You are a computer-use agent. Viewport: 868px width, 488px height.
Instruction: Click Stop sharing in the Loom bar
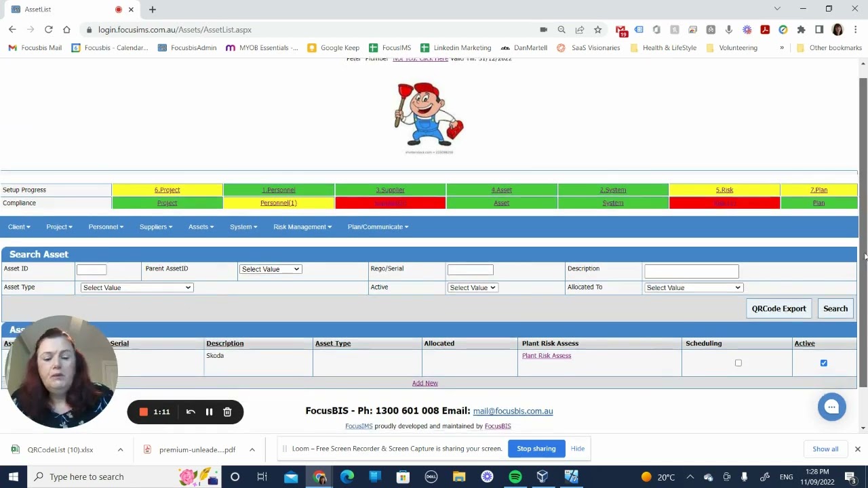pyautogui.click(x=536, y=449)
